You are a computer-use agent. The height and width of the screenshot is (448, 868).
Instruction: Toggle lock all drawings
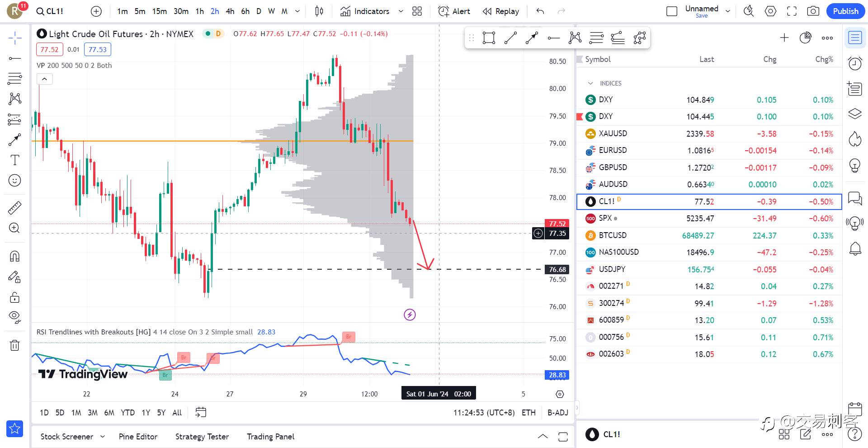click(15, 297)
